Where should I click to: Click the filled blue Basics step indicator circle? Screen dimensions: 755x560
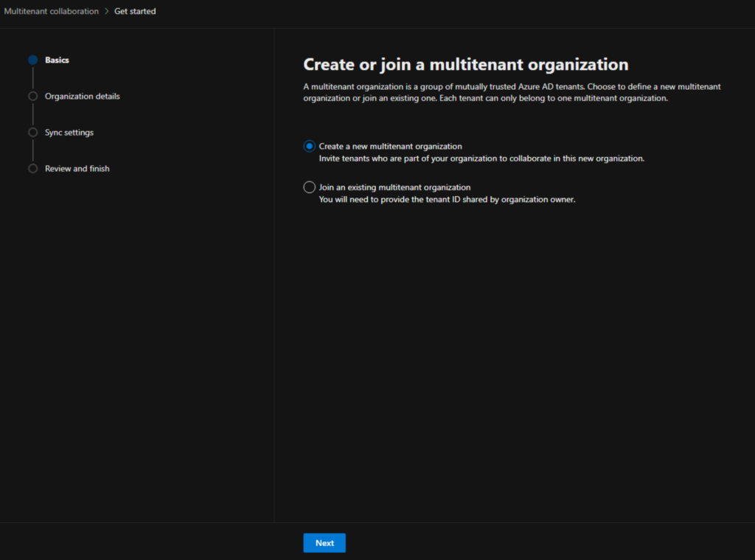pos(32,60)
